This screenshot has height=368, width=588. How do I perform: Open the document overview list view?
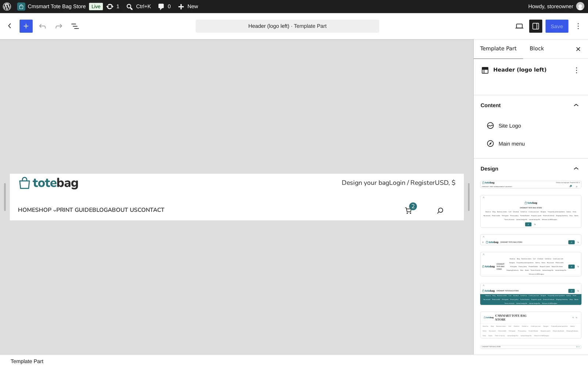[75, 26]
